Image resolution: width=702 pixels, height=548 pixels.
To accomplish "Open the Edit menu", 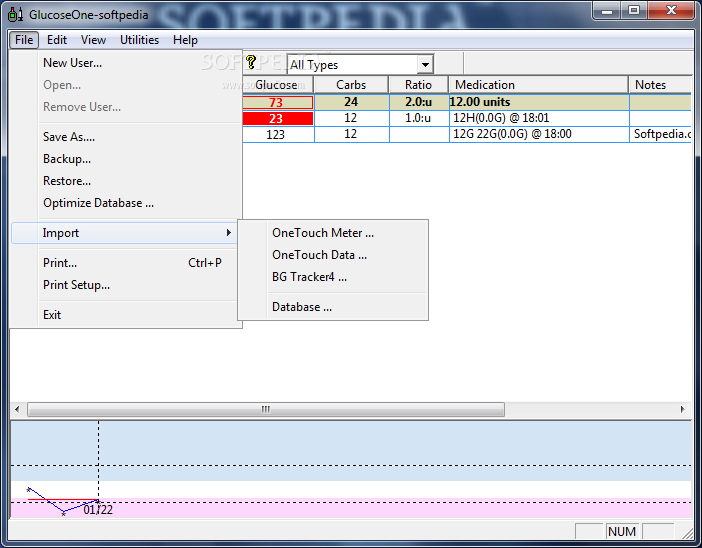I will pyautogui.click(x=57, y=40).
